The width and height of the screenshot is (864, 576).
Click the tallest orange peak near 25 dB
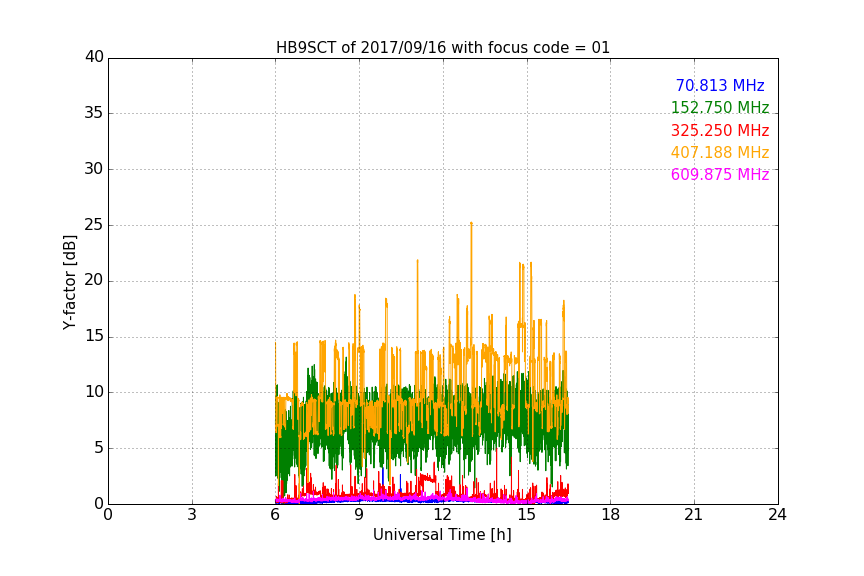tap(471, 224)
